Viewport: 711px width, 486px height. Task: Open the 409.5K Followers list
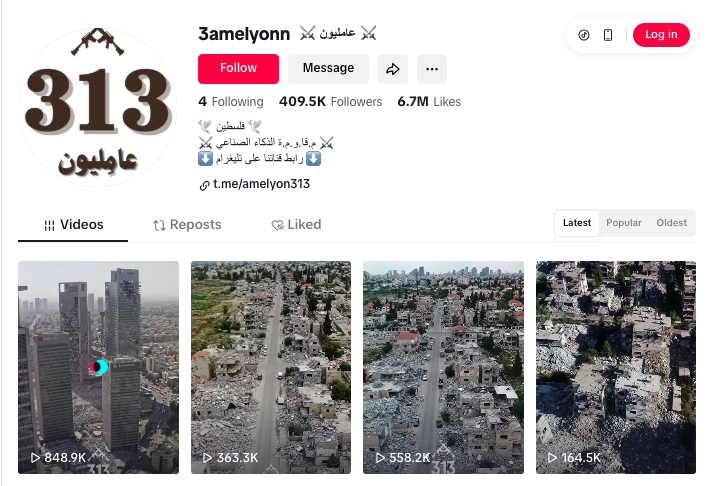click(331, 102)
